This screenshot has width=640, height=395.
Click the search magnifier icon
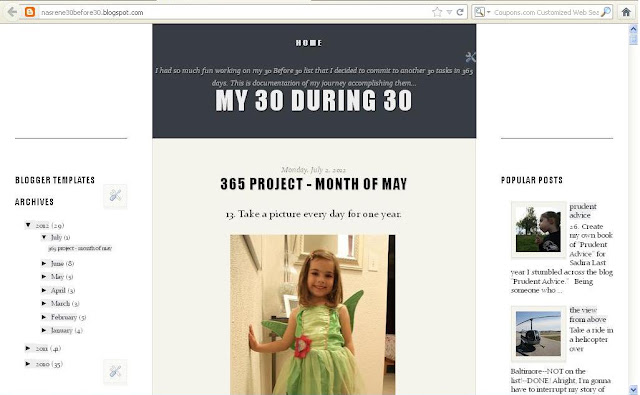coord(606,12)
